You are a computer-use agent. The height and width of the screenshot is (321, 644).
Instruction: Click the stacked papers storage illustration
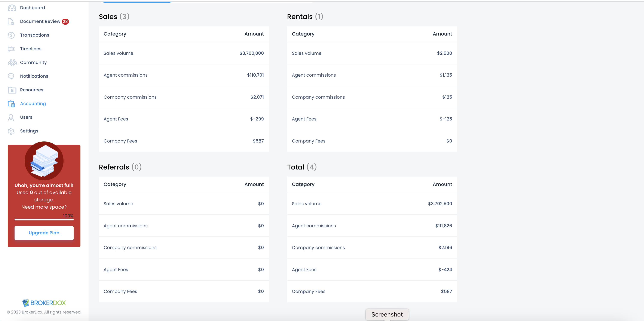click(x=44, y=161)
